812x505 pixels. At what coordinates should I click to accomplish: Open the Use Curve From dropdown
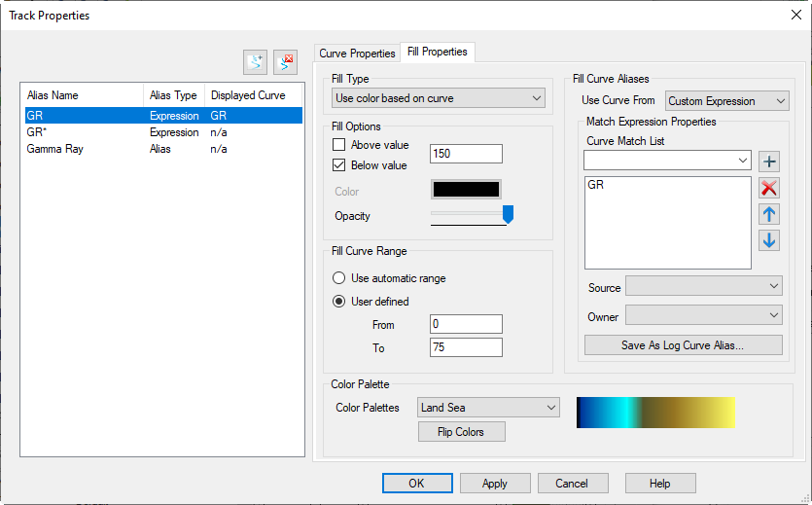726,101
